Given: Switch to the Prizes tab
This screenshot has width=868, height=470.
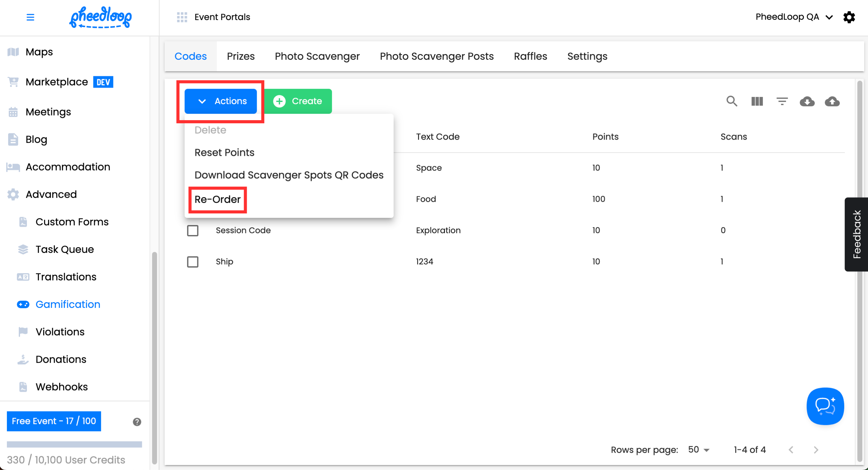Looking at the screenshot, I should pos(240,56).
